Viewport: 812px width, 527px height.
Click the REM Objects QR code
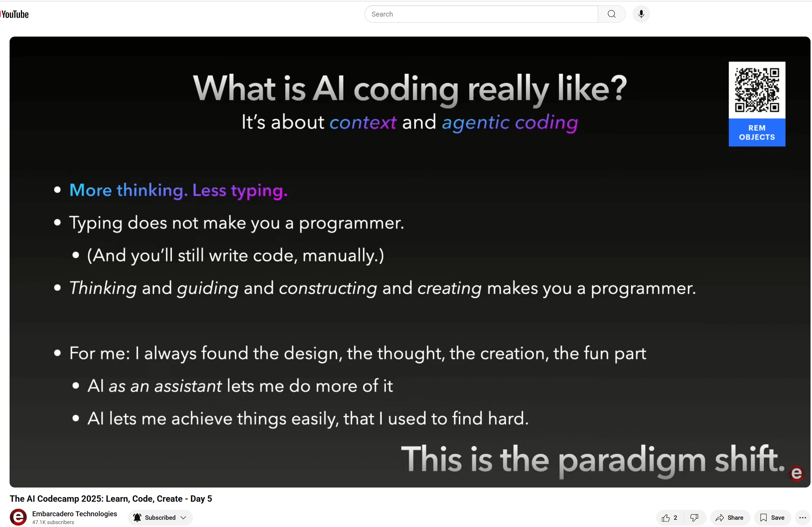tap(757, 89)
